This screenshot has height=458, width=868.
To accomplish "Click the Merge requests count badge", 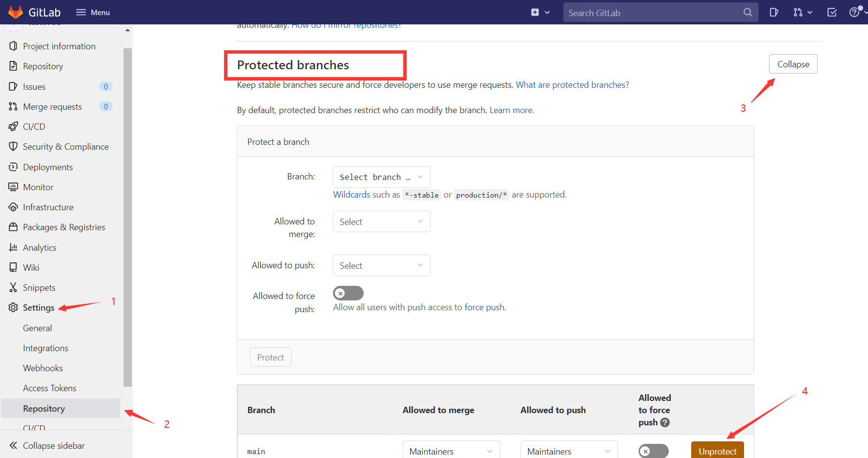I will coord(106,106).
